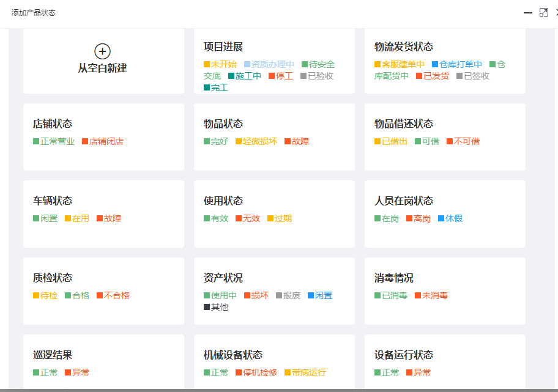Choose the 物流发货状态 template
This screenshot has width=558, height=392.
[404, 47]
